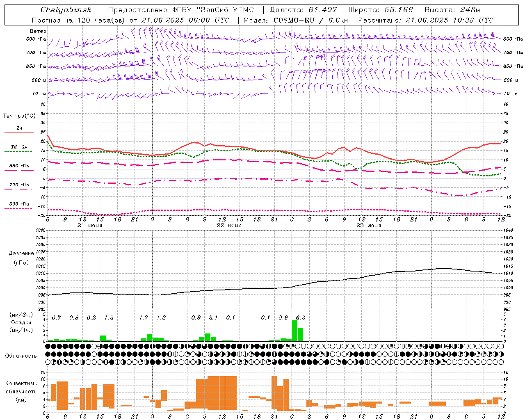The width and height of the screenshot is (525, 420).
Task: Click the 'Высота: 243м' elevation label
Action: (x=452, y=10)
